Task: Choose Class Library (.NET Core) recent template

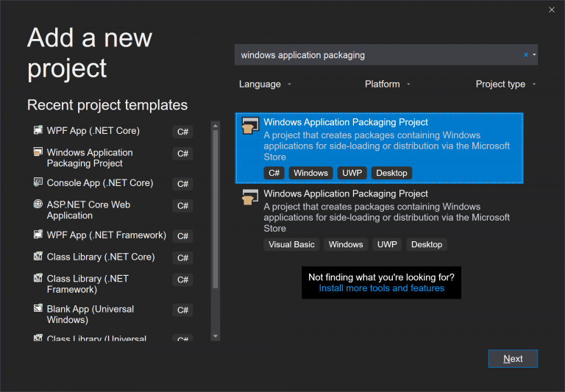Action: click(x=113, y=257)
